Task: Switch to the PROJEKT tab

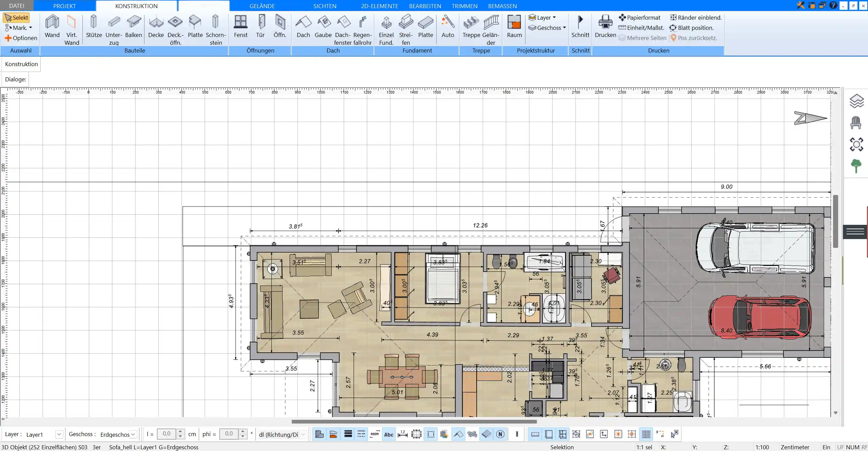Action: 64,6
